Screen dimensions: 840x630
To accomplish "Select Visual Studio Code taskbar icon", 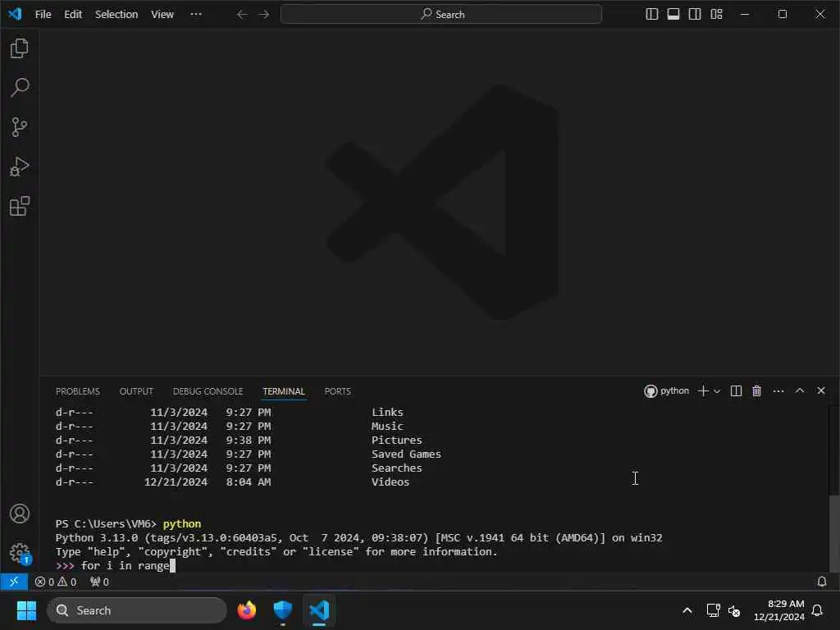I will 319,610.
